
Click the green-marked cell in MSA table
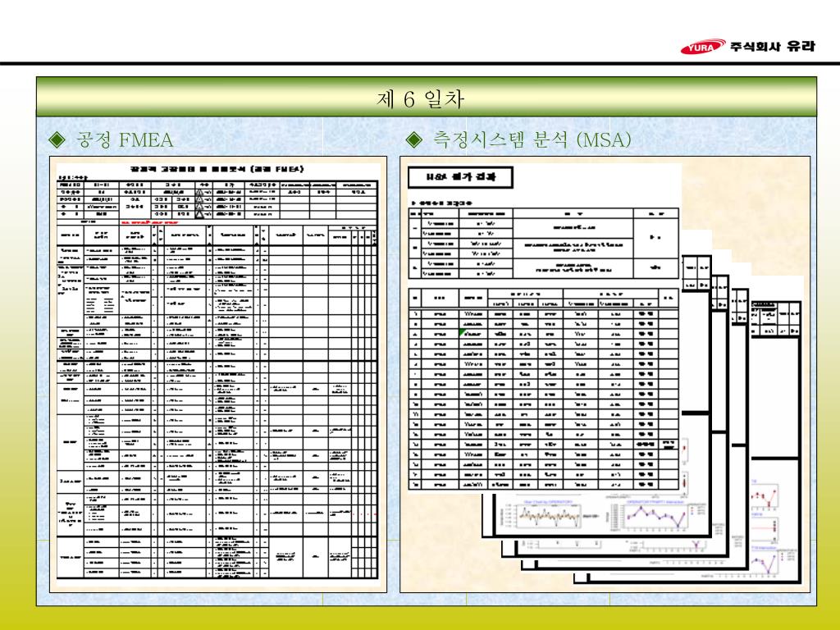(473, 333)
